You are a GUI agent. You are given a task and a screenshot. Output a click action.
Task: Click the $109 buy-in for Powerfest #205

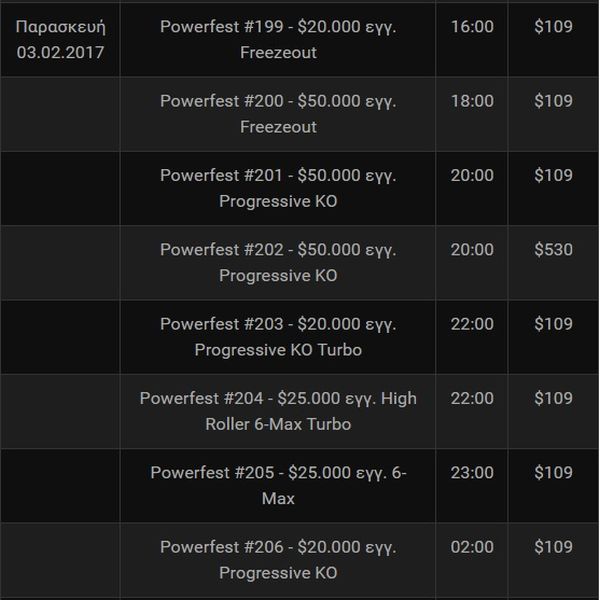[x=553, y=472]
